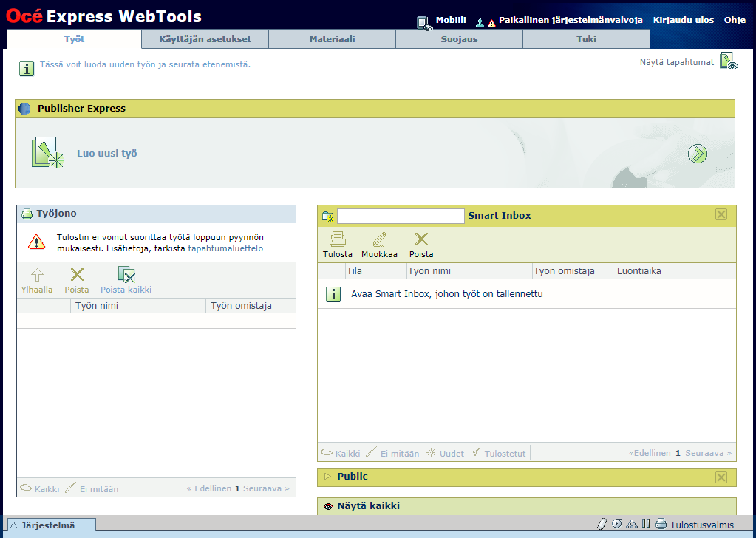Screen dimensions: 756x538
Task: Open the tapahtumaluettelo link in Työjono
Action: [x=225, y=248]
